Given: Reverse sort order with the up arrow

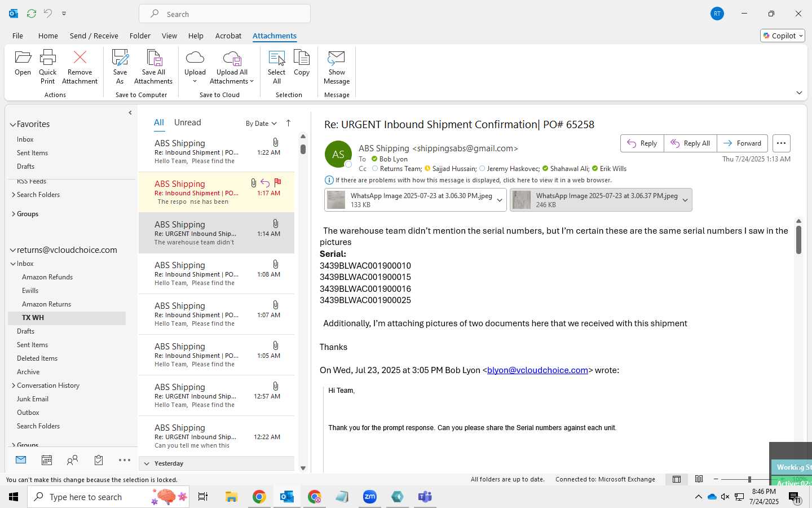Looking at the screenshot, I should [288, 123].
